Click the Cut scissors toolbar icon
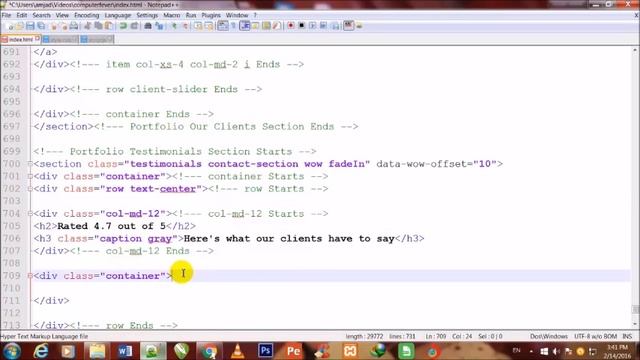The width and height of the screenshot is (640, 360). 87,26
